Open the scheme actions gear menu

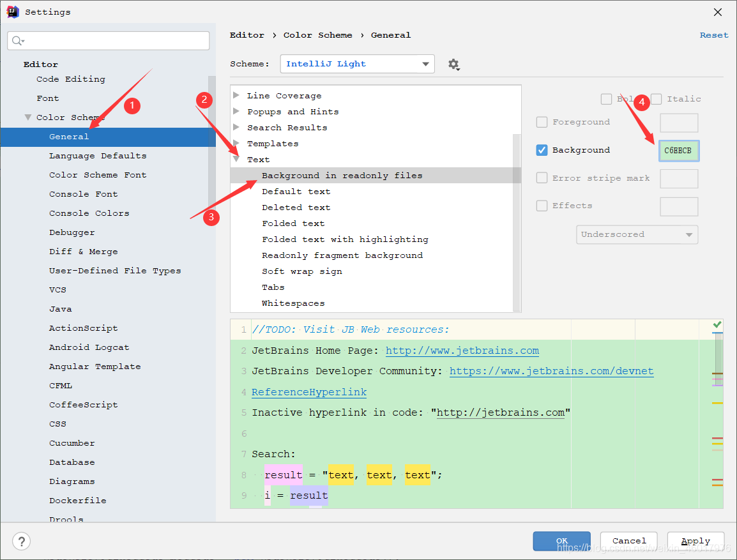453,64
